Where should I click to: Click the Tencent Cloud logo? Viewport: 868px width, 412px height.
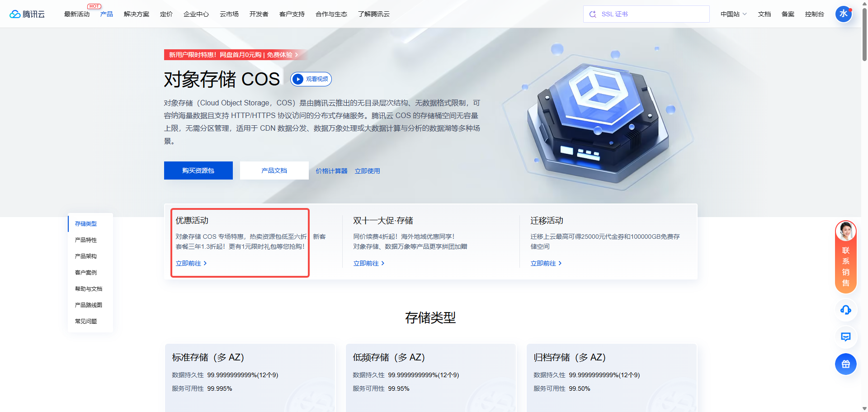27,14
